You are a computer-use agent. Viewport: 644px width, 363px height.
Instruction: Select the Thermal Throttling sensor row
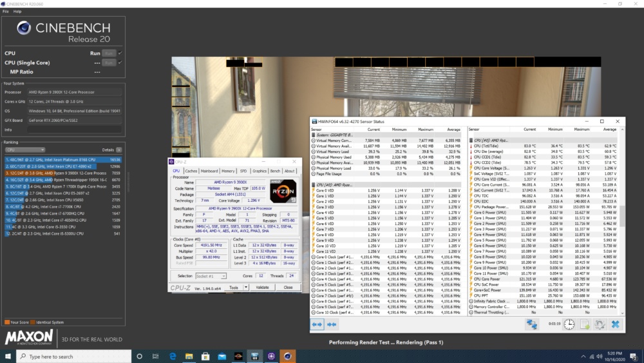tap(544, 313)
